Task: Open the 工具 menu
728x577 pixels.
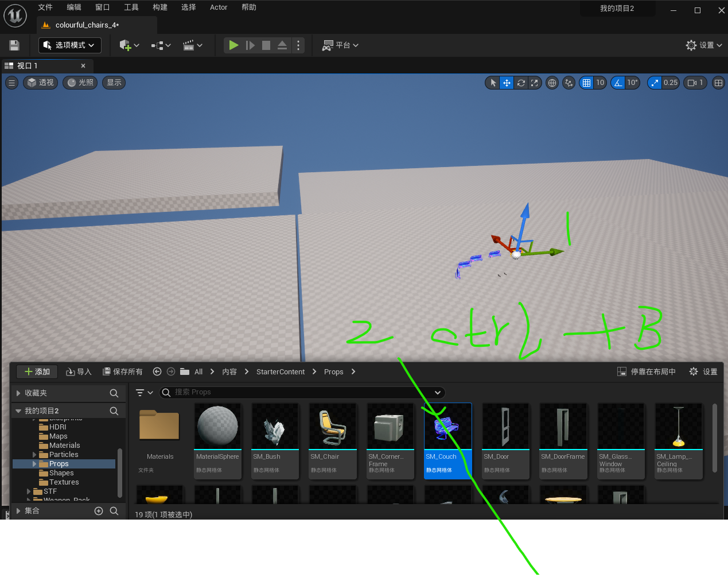Action: pyautogui.click(x=131, y=7)
